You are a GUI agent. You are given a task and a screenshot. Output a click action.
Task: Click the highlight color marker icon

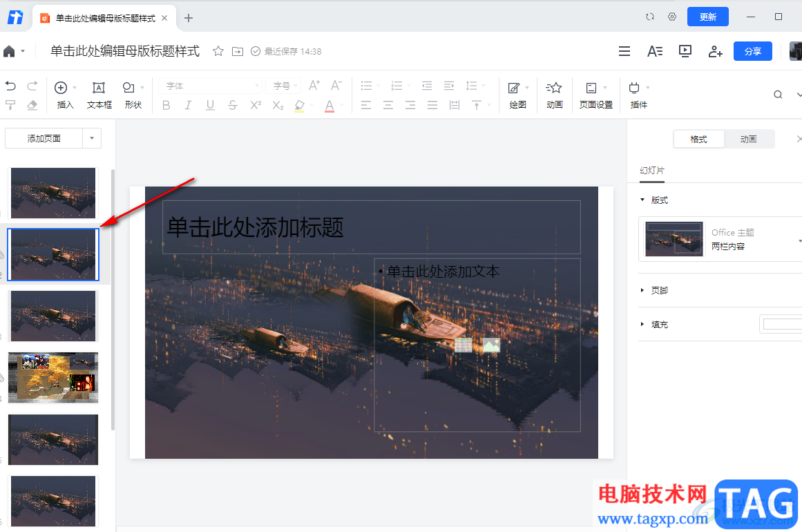click(x=300, y=106)
